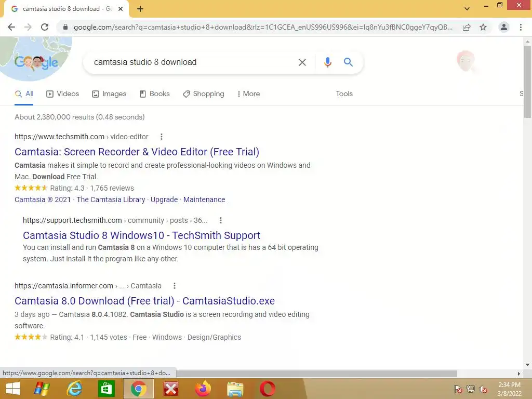Open Camtasia: Screen Recorder & Video Editor link
532x399 pixels.
(137, 152)
